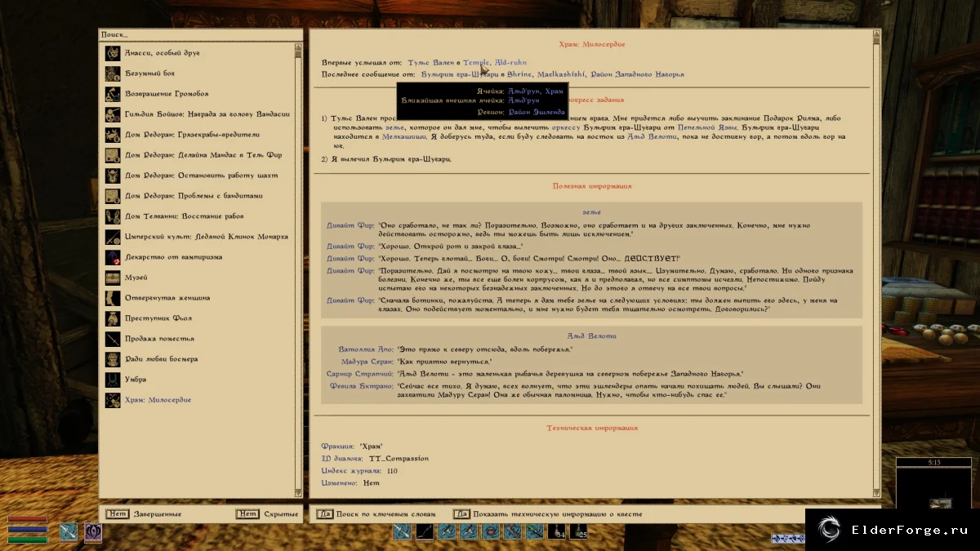Open the Безумный бог quest
The image size is (980, 551).
pyautogui.click(x=149, y=73)
